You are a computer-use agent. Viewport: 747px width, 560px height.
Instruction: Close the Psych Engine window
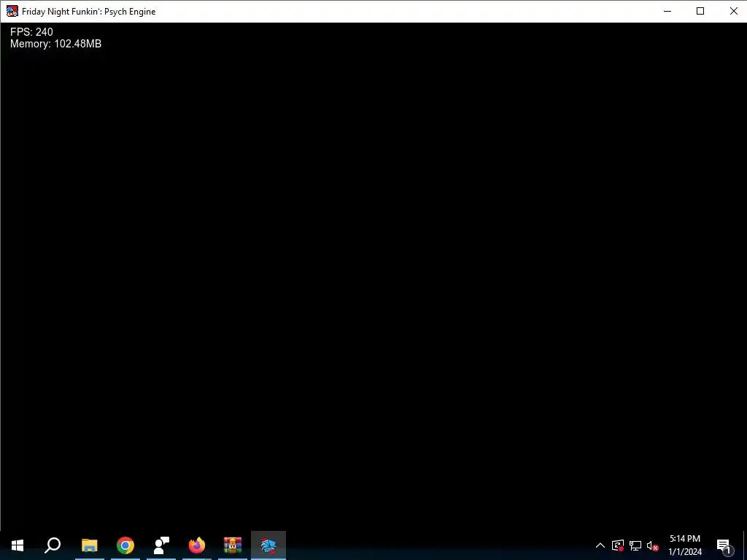pyautogui.click(x=734, y=11)
